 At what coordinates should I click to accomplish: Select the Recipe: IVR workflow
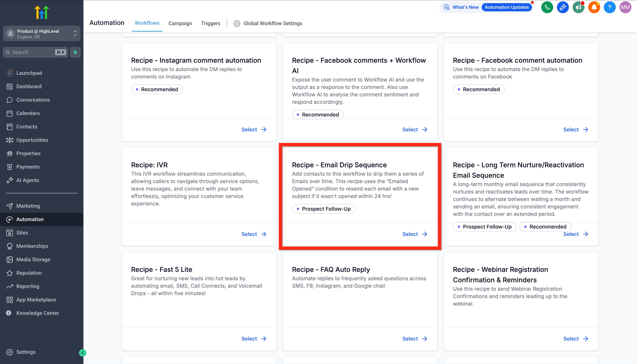(x=253, y=234)
